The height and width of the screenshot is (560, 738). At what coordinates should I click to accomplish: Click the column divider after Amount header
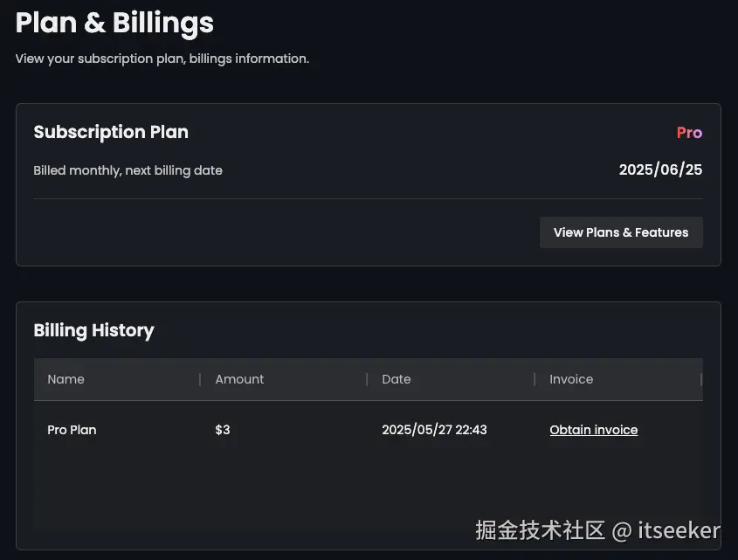367,379
